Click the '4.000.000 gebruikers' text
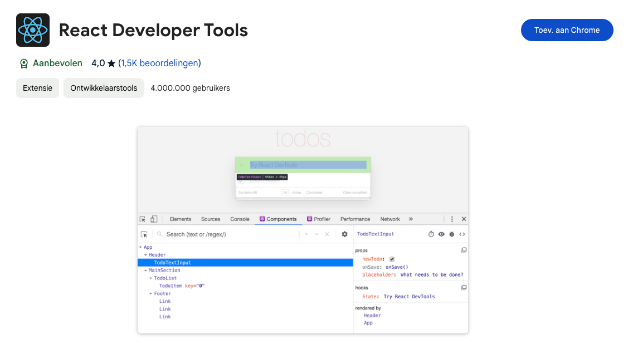The image size is (633, 364). [190, 88]
